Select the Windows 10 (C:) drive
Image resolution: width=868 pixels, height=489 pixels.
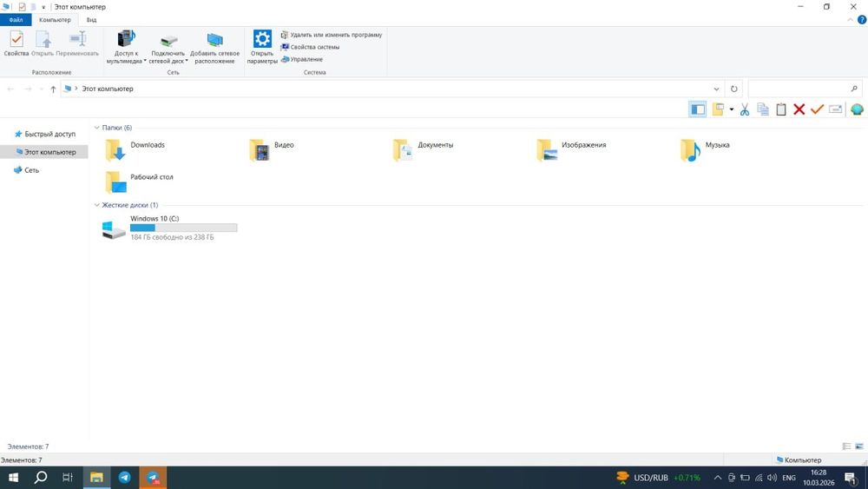[169, 228]
